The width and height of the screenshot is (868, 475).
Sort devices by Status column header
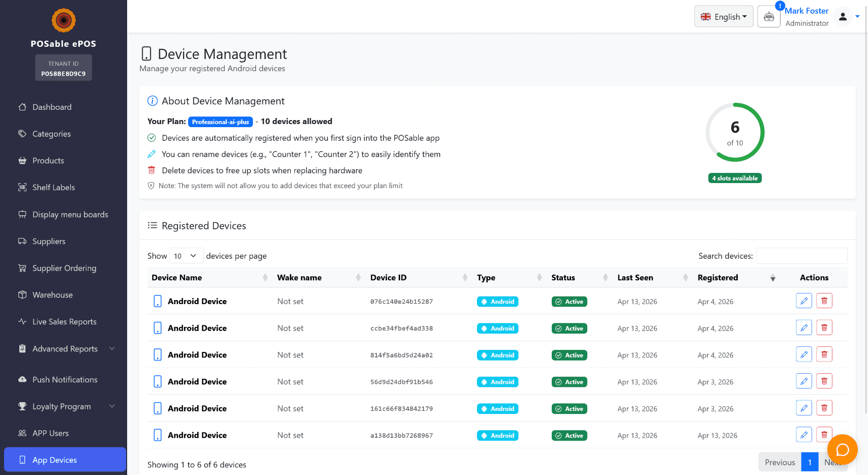[563, 278]
